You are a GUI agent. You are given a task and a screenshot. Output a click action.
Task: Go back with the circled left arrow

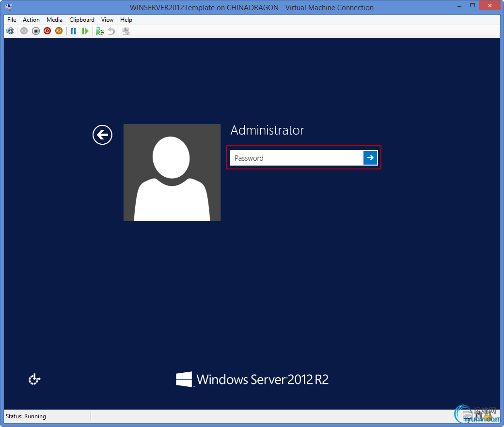[103, 135]
